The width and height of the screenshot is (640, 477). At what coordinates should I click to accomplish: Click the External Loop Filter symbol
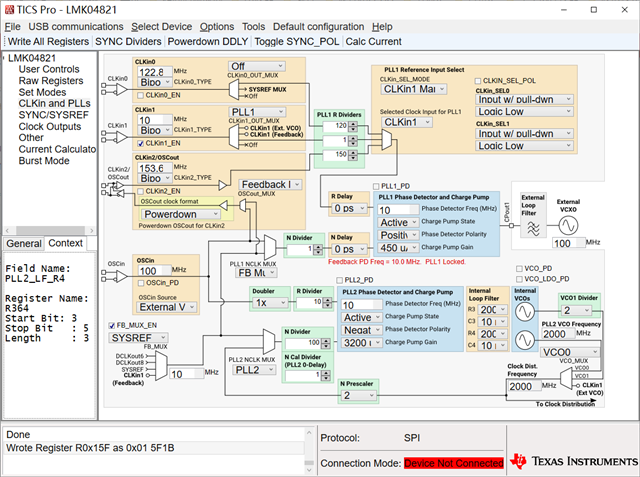533,229
